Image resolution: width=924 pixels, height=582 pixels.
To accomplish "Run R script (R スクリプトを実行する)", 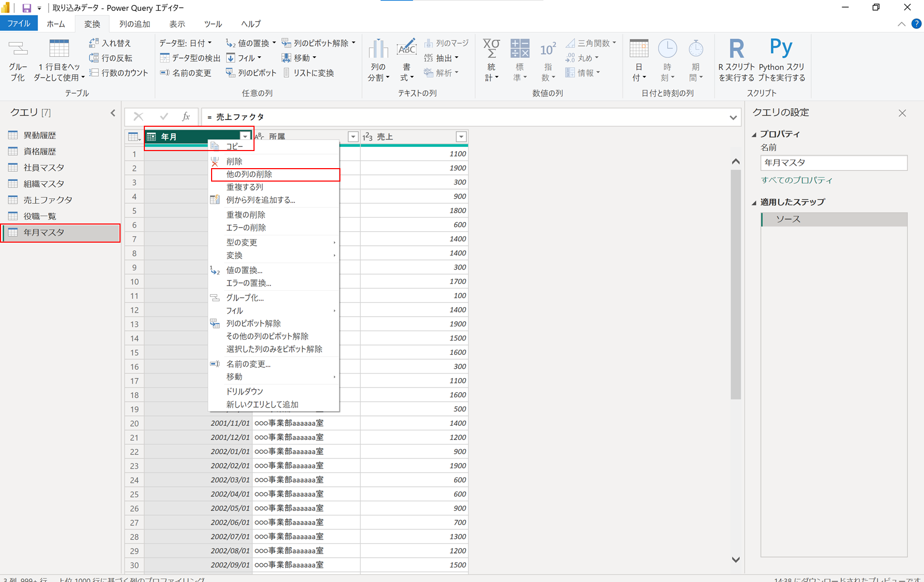I will pos(736,61).
